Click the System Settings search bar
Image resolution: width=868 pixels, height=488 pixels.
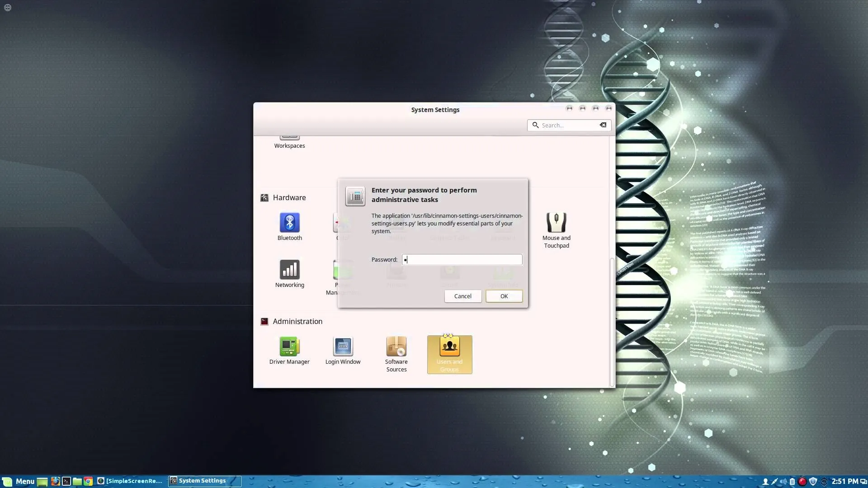pos(569,125)
